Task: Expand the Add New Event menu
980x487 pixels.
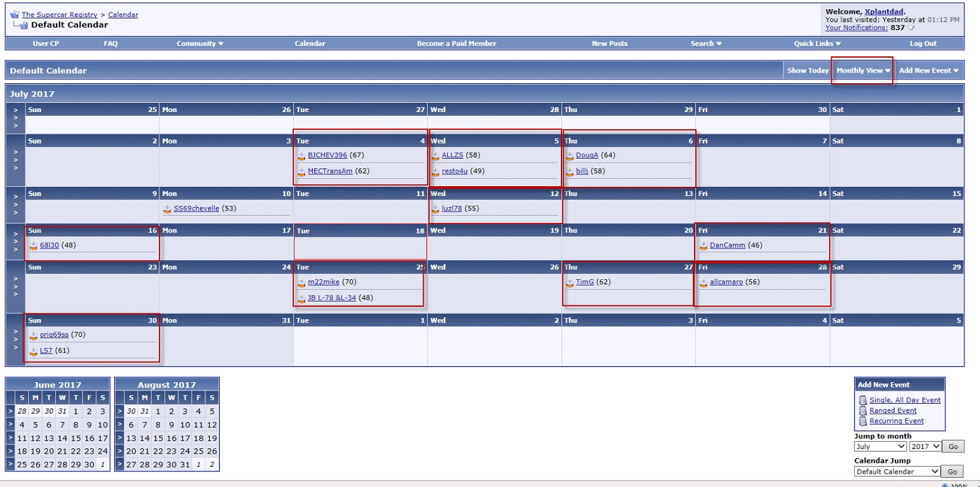Action: click(x=928, y=71)
